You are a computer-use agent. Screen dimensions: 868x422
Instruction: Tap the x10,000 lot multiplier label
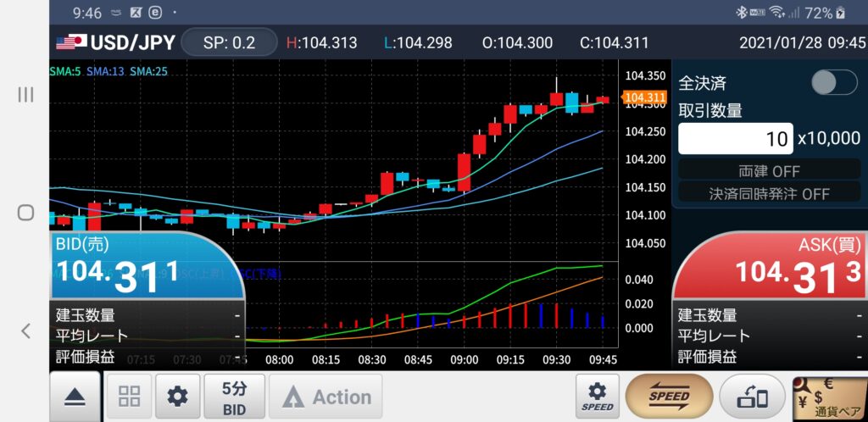(829, 138)
